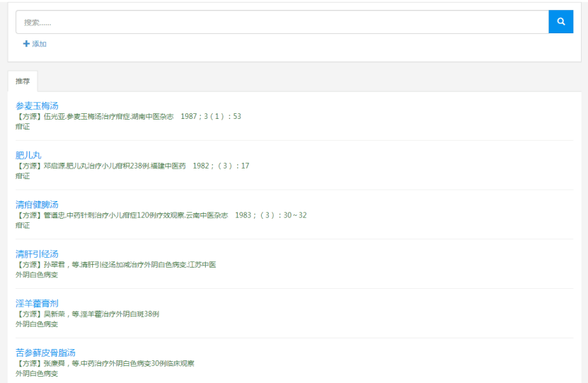Select the 推荐 tab
588x383 pixels.
(x=23, y=81)
